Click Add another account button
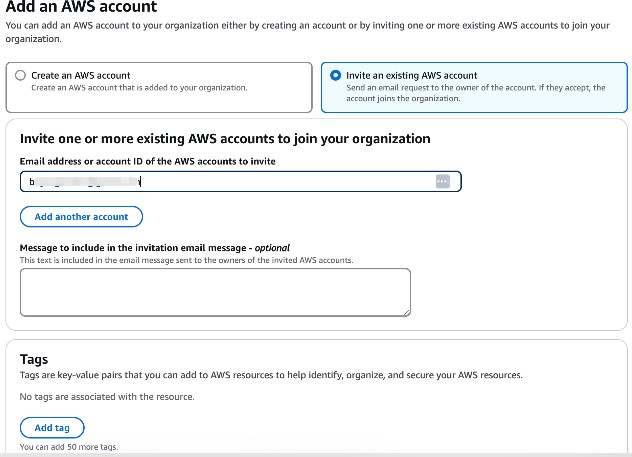Viewport: 632px width, 457px height. (x=81, y=217)
